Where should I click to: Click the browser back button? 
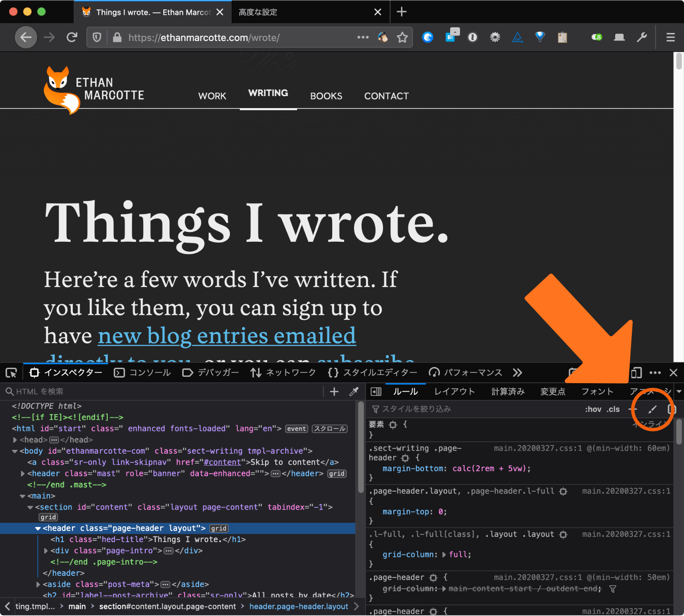pos(26,38)
